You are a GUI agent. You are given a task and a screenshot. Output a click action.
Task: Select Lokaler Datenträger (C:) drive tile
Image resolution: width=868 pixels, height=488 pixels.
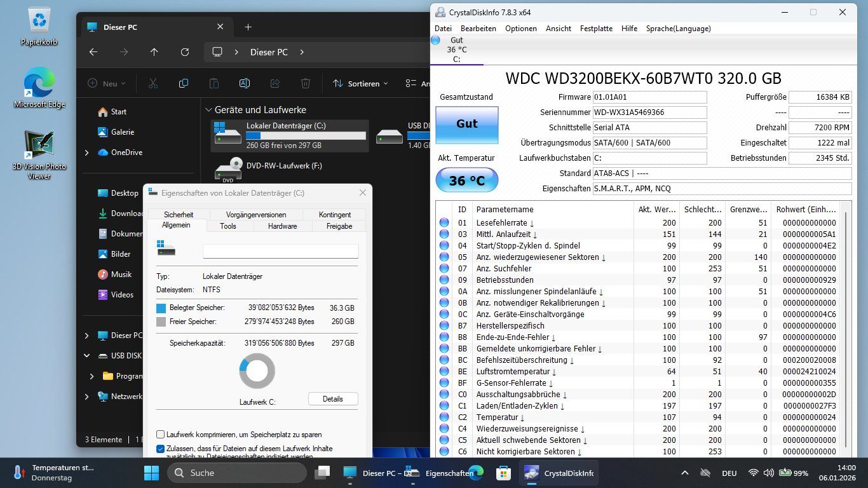pyautogui.click(x=290, y=136)
